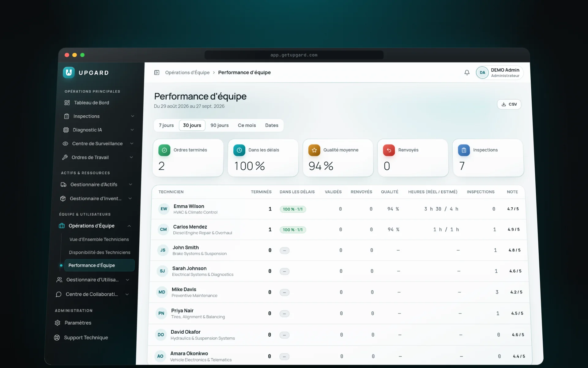This screenshot has width=588, height=368.
Task: Click the Support Technique lifebuoy icon
Action: click(x=57, y=338)
